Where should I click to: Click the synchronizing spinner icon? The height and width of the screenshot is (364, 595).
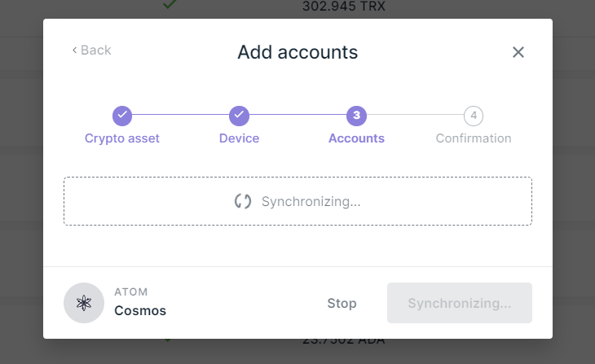point(243,201)
